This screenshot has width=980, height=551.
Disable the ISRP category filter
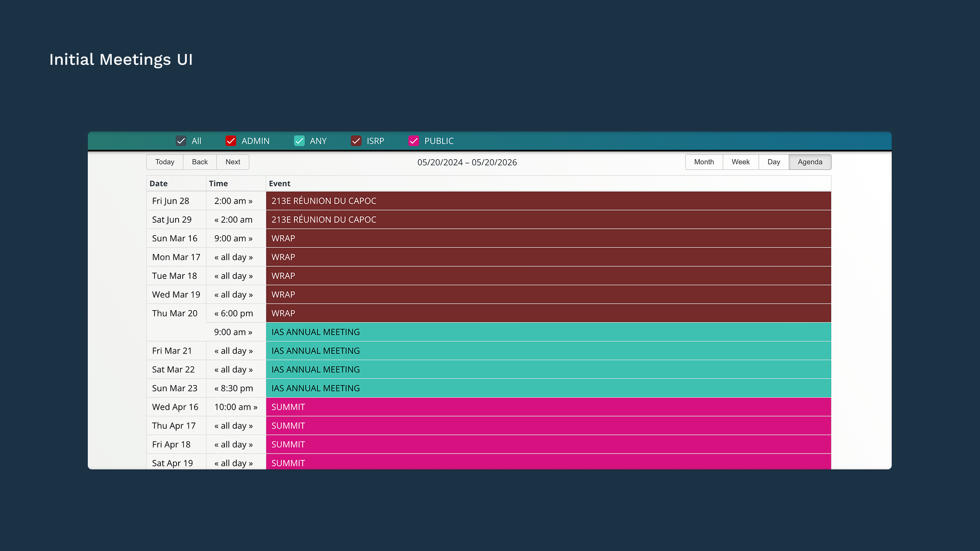coord(356,141)
